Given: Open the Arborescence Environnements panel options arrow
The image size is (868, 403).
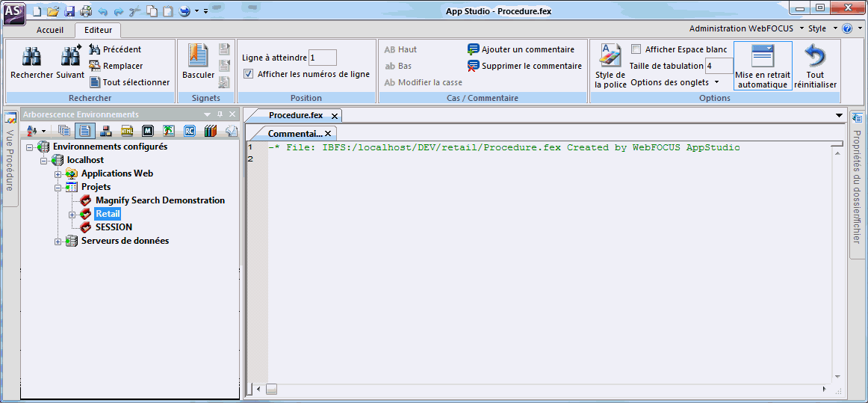Looking at the screenshot, I should [x=208, y=114].
